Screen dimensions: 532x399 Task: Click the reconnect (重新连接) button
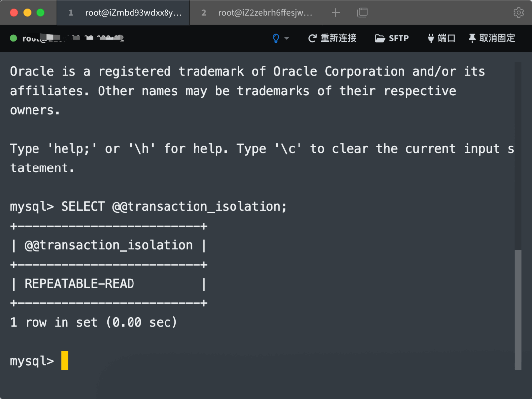[332, 38]
